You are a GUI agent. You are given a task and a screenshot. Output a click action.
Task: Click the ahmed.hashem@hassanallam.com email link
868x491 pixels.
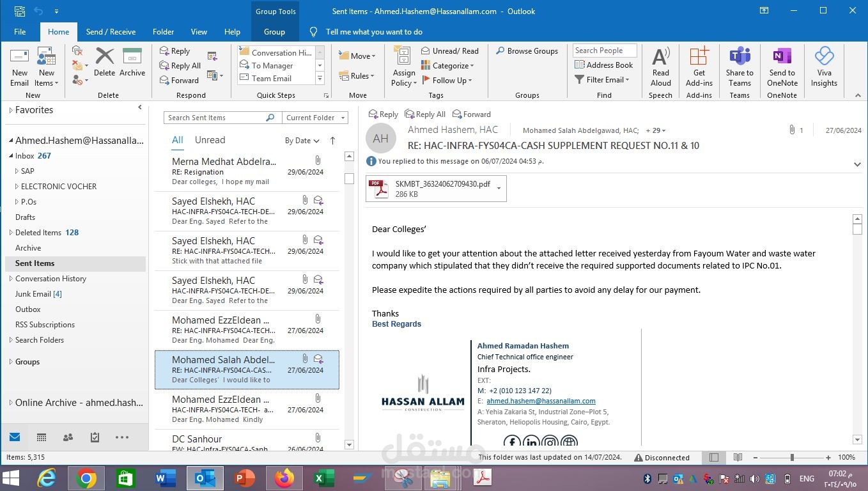541,401
